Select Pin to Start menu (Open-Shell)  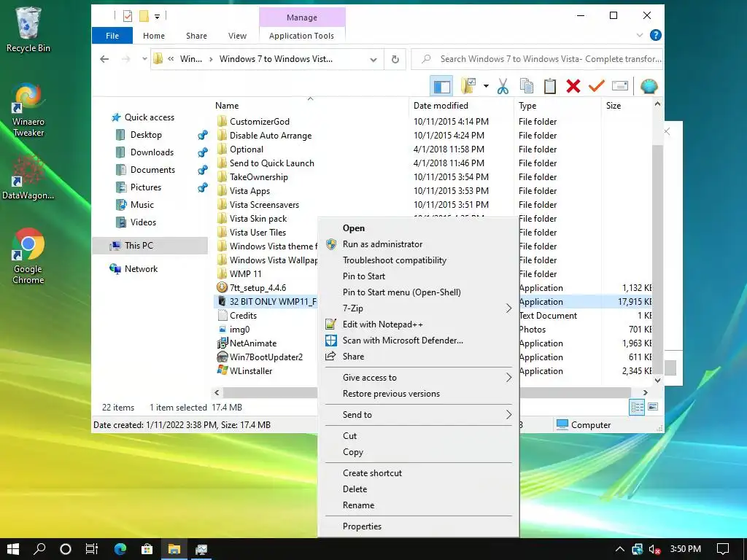[x=418, y=292]
